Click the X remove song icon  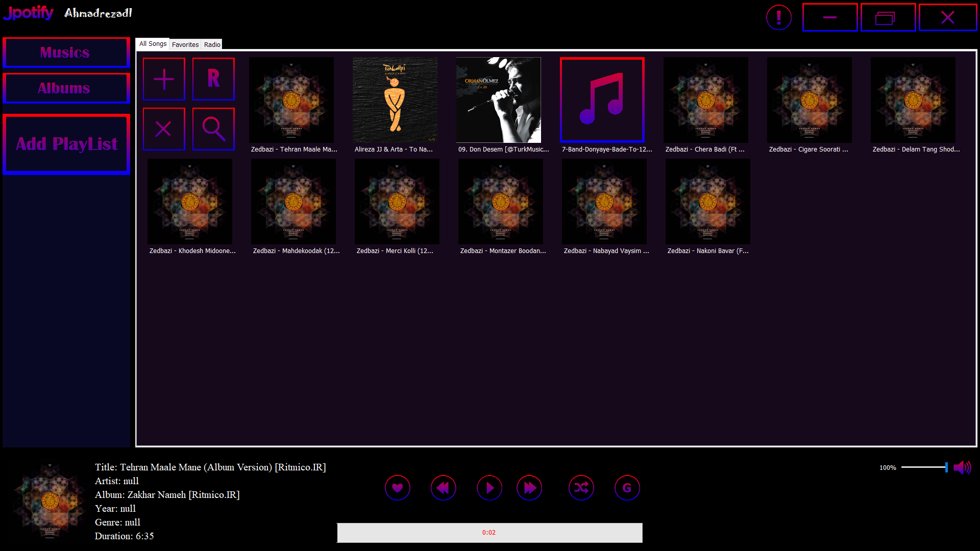pos(164,129)
